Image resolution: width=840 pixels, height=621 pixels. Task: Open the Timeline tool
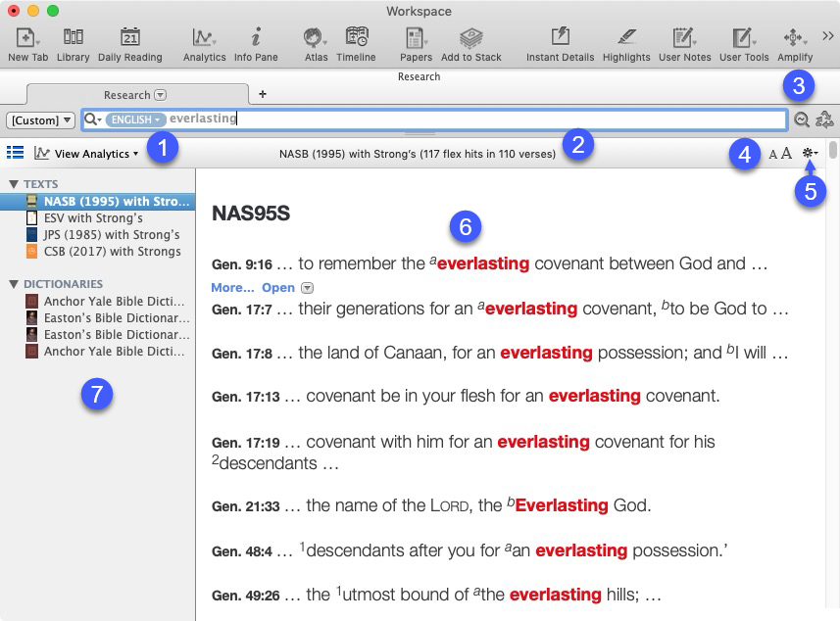coord(357,39)
